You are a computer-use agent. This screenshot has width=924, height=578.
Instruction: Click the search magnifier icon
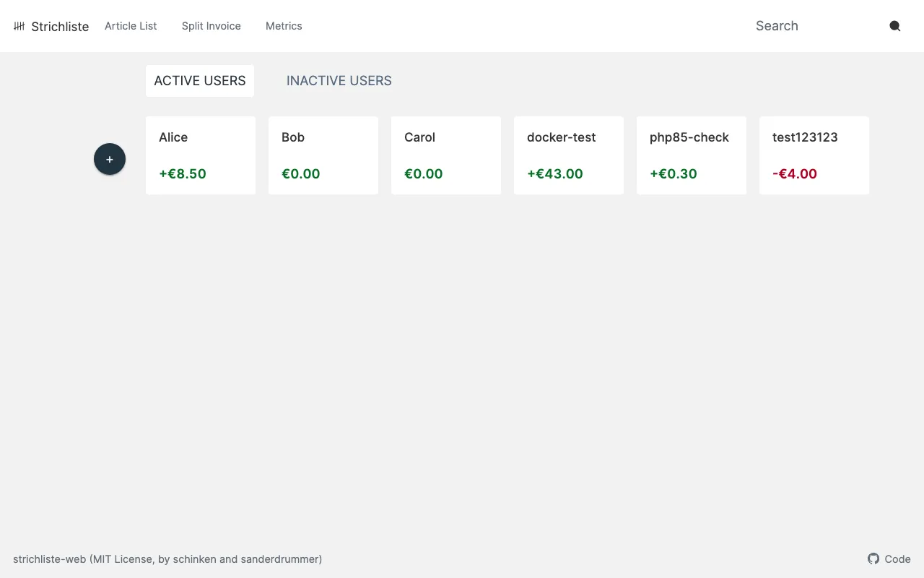click(894, 26)
